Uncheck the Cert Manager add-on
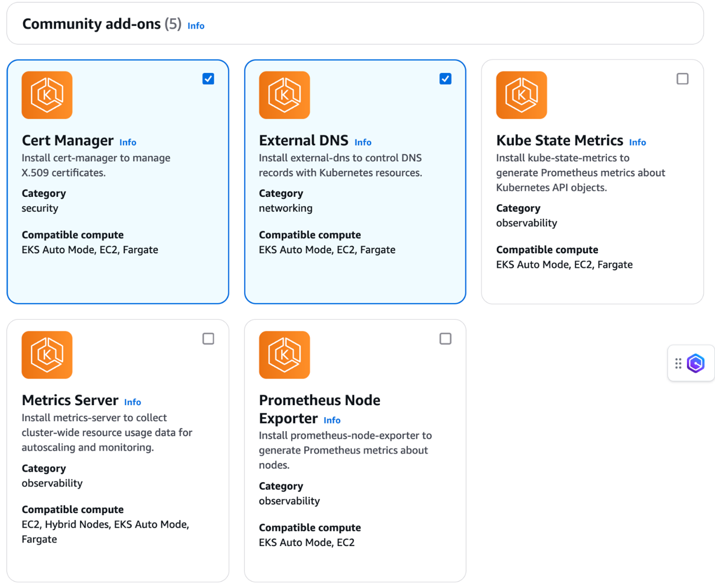Screen dimensions: 715x588 pos(208,78)
